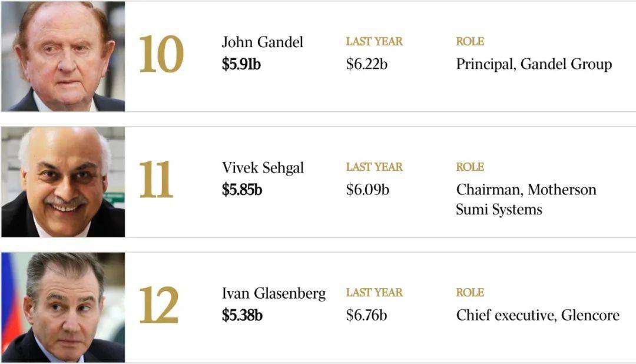Click last year's value $6.76b
636x364 pixels.
tap(367, 315)
